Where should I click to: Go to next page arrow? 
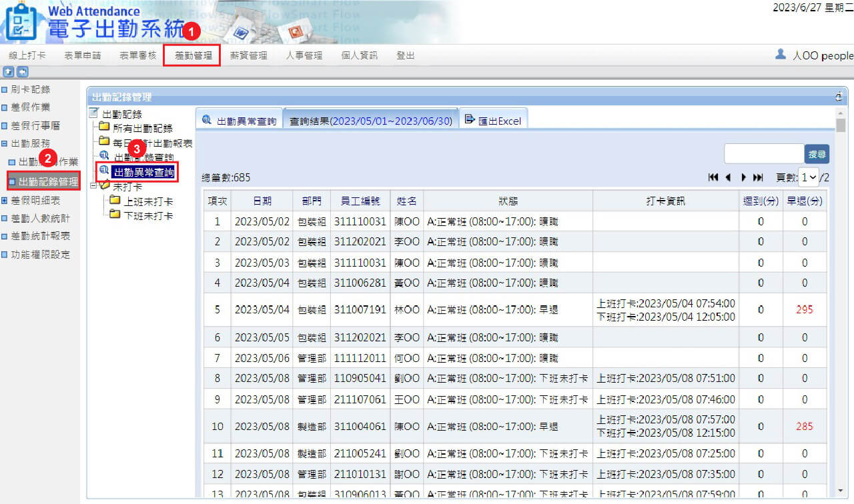pos(743,177)
